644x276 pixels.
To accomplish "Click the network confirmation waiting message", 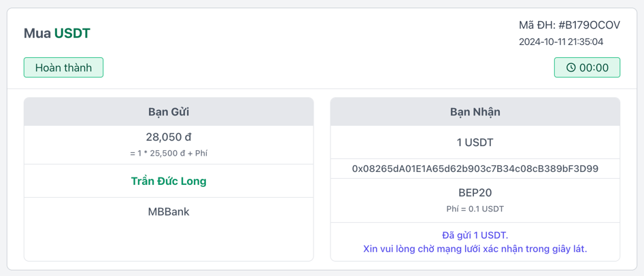I will (475, 249).
